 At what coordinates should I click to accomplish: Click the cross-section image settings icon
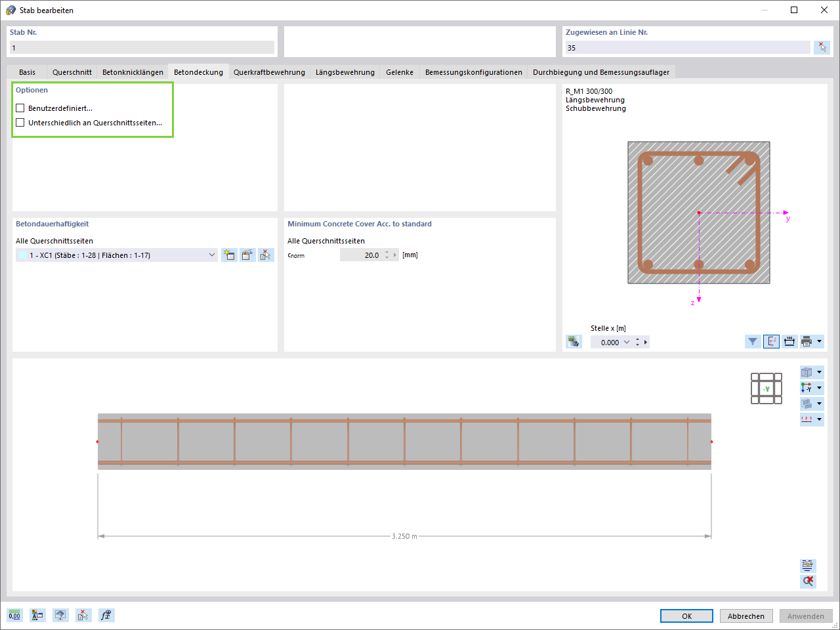574,342
